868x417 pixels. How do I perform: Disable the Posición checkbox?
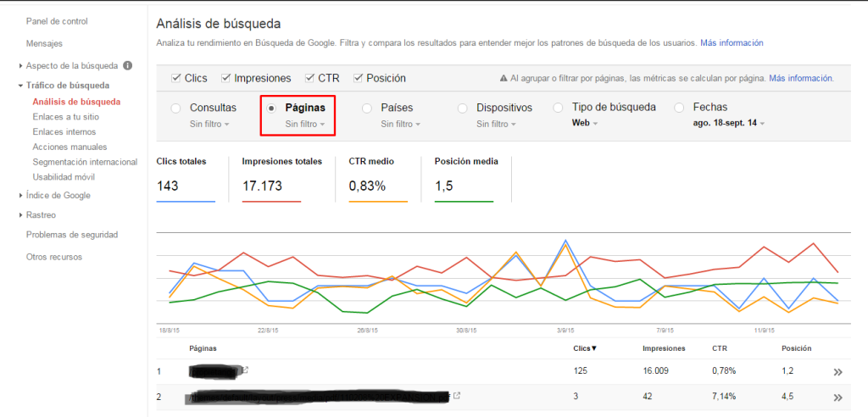click(x=358, y=77)
